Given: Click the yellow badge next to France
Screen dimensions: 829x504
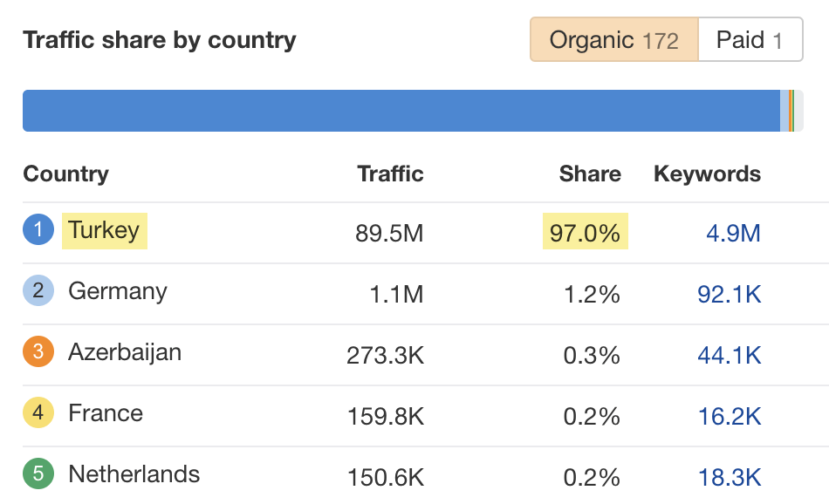Looking at the screenshot, I should coord(38,413).
